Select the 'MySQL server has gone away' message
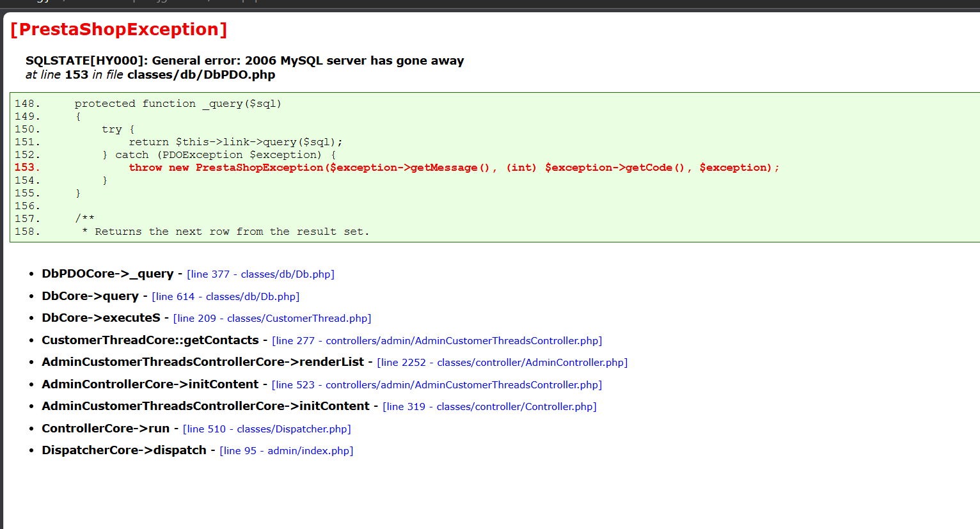 372,61
